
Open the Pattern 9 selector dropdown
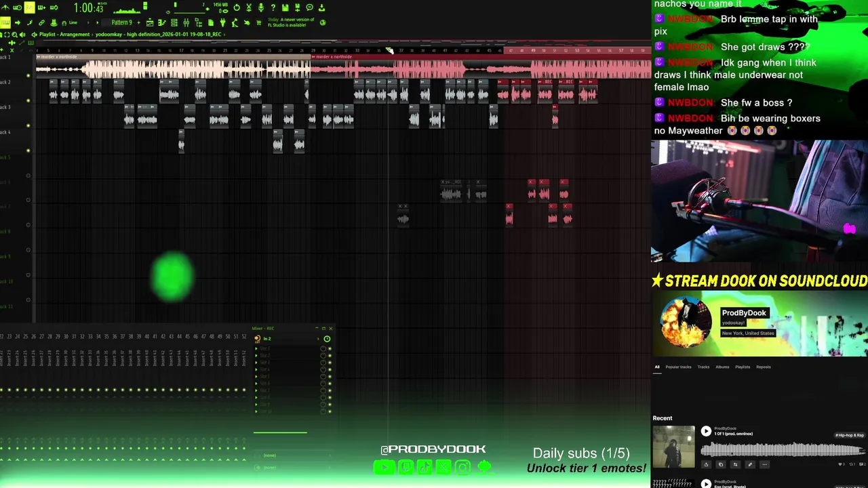[x=121, y=22]
